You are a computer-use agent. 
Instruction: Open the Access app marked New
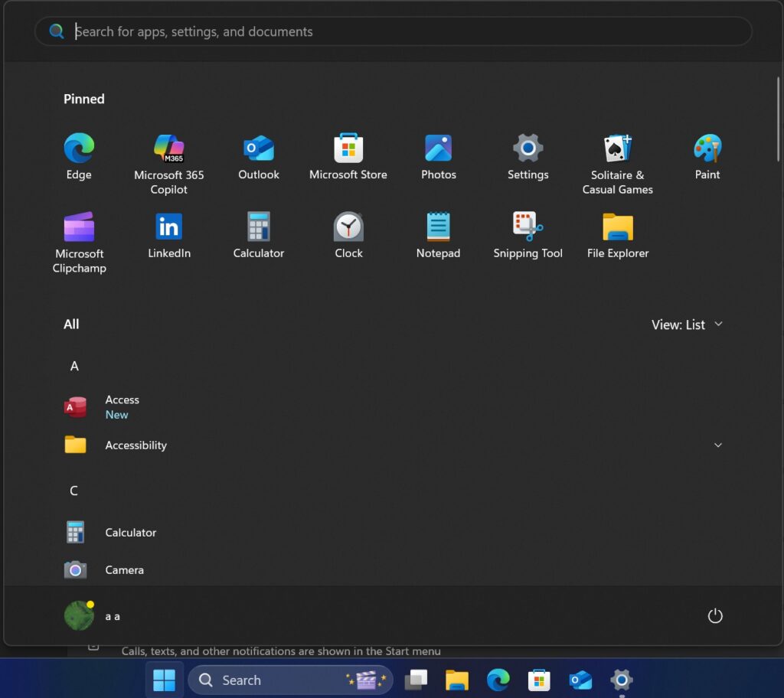[122, 406]
